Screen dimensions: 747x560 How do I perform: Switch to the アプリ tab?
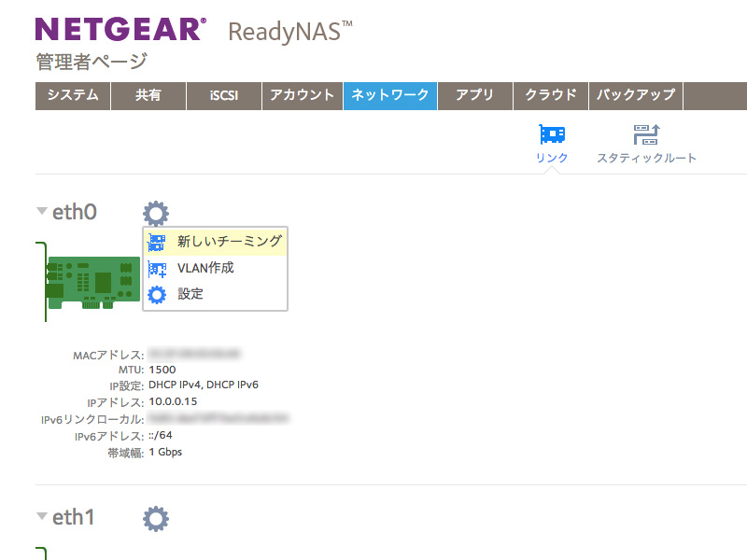pyautogui.click(x=474, y=96)
